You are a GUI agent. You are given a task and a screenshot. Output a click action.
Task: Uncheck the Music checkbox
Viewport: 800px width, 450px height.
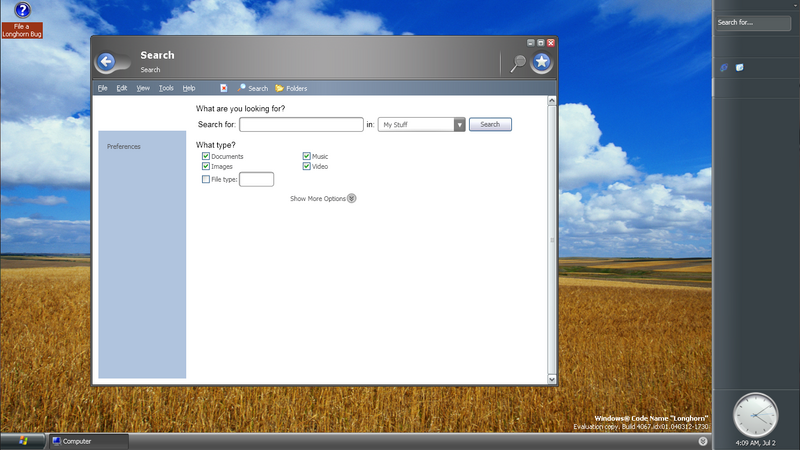[307, 156]
